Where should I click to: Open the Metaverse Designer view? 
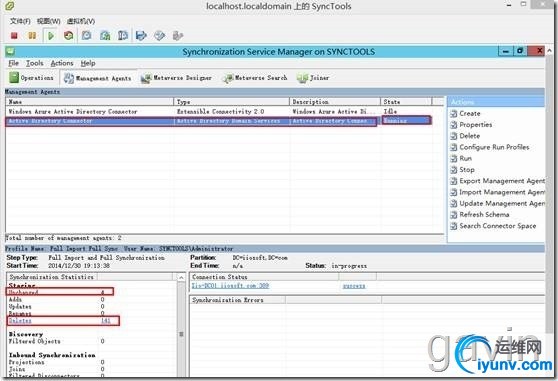pos(176,78)
